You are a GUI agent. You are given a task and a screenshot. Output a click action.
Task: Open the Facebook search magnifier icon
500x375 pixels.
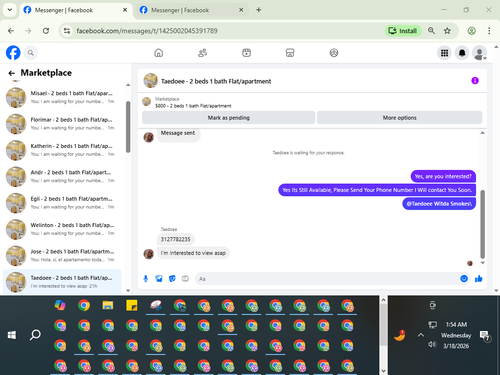[x=31, y=53]
